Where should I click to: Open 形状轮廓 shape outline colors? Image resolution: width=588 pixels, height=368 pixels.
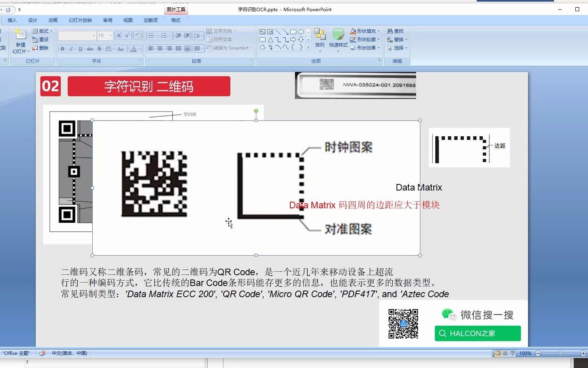[x=365, y=40]
